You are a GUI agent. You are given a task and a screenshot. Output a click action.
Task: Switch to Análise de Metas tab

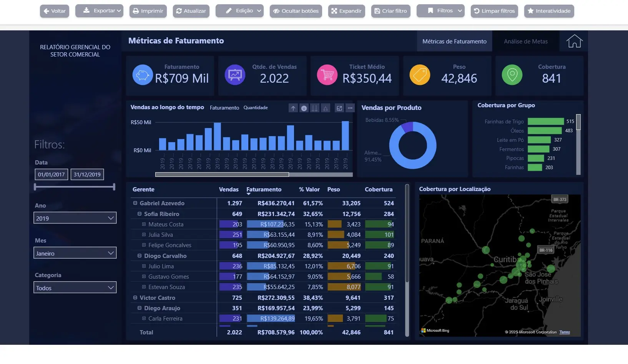coord(525,41)
